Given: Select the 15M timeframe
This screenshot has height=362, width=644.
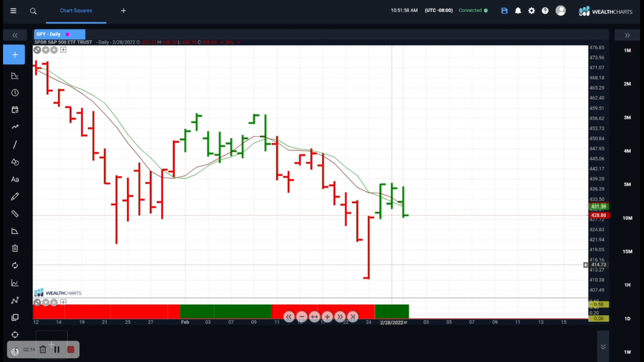Looking at the screenshot, I should [x=627, y=251].
